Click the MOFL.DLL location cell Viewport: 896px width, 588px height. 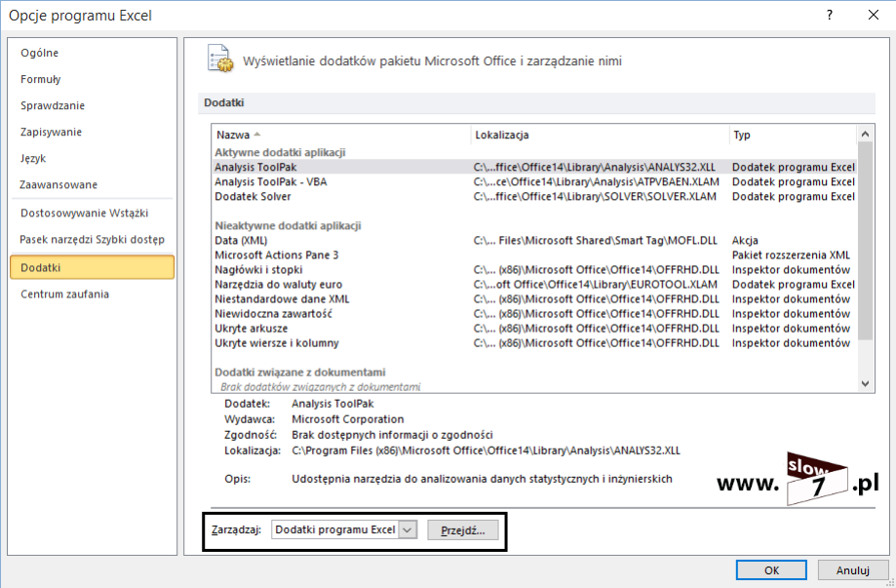pos(596,241)
